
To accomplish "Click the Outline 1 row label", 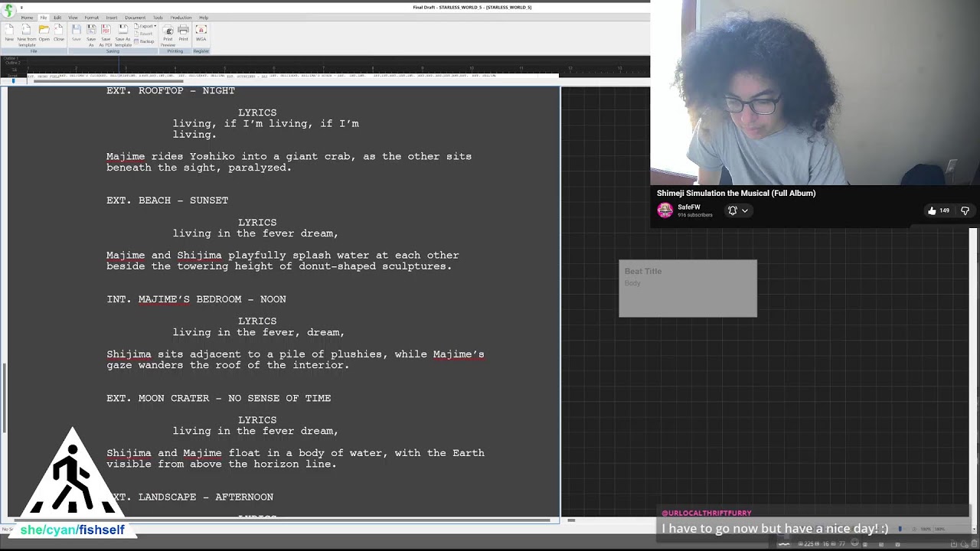I will (10, 58).
